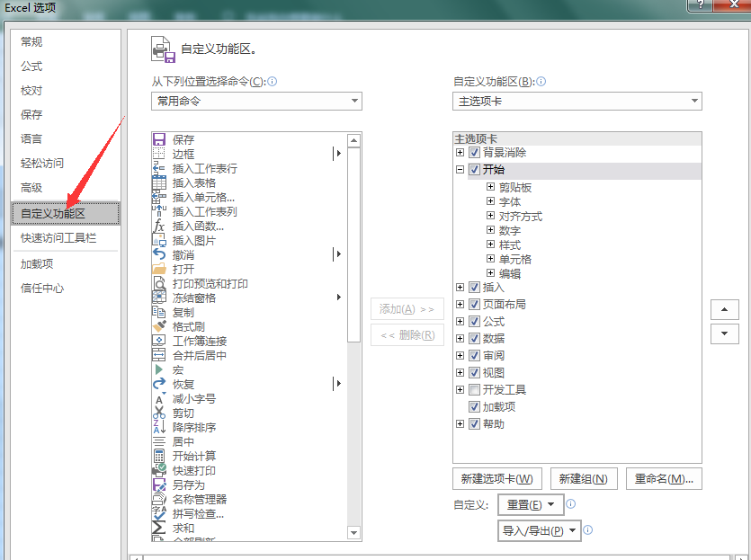The height and width of the screenshot is (560, 751).
Task: Expand the 剪贴板 group node
Action: point(490,187)
